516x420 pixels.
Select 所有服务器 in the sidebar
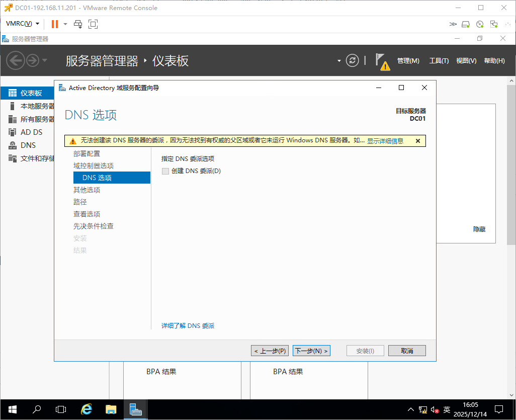pyautogui.click(x=27, y=119)
